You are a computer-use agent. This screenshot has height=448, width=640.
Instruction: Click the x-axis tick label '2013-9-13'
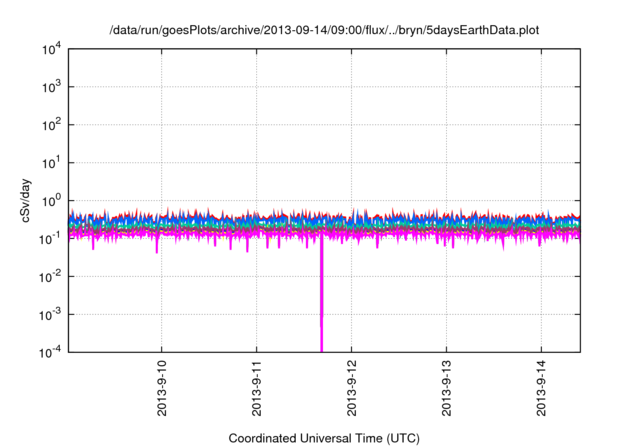click(x=447, y=388)
